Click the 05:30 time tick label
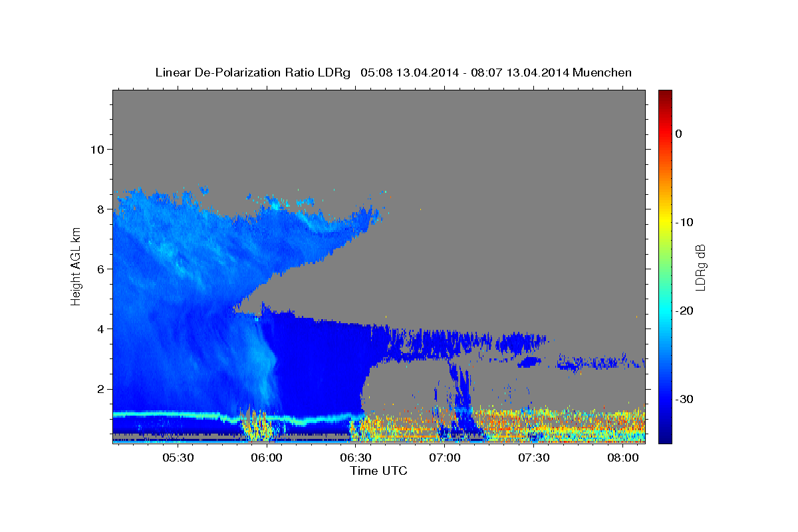 click(x=178, y=458)
